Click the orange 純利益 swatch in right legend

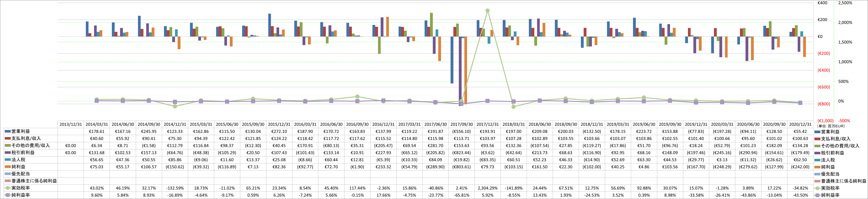(x=817, y=167)
